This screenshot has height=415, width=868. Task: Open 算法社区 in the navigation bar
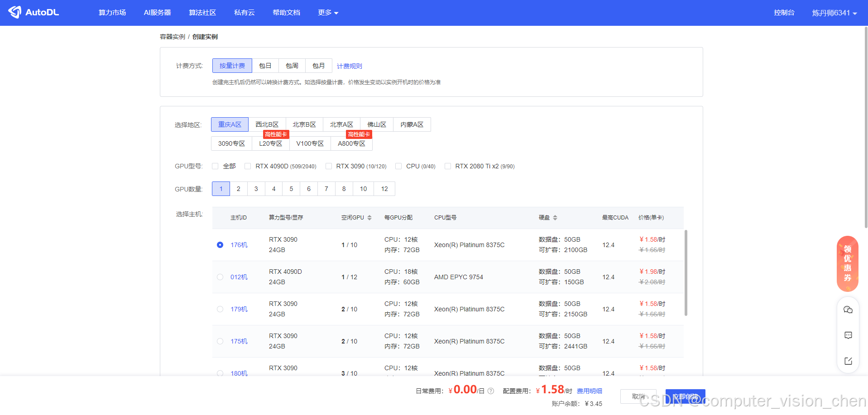[x=202, y=13]
